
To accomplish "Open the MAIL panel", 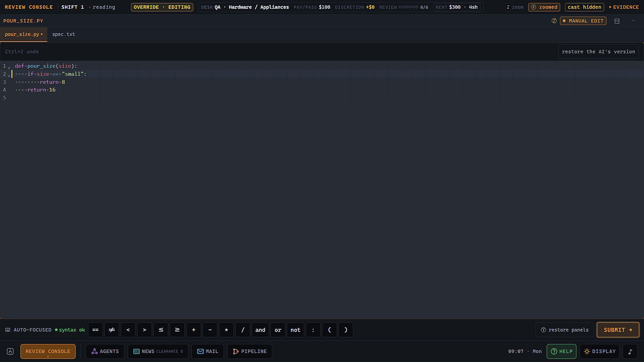I will (x=208, y=351).
